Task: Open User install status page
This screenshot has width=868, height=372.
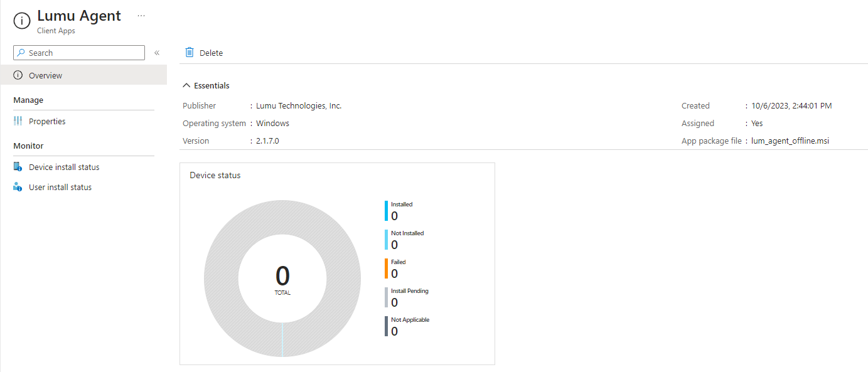Action: pos(60,187)
